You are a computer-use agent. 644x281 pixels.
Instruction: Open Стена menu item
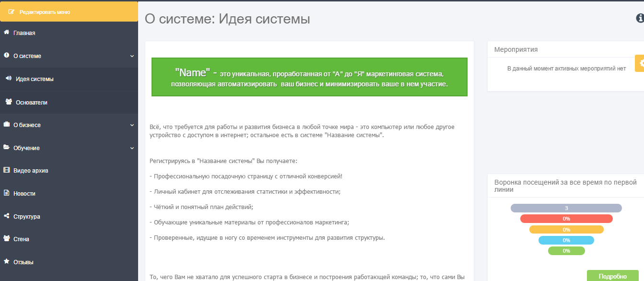69,239
